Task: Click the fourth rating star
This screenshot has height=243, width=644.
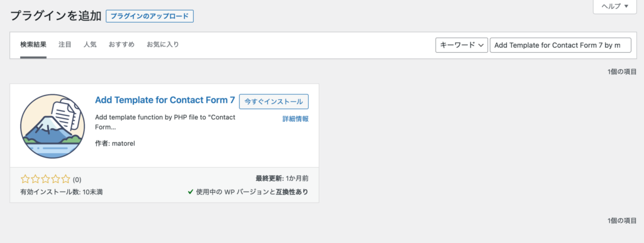Action: point(56,179)
